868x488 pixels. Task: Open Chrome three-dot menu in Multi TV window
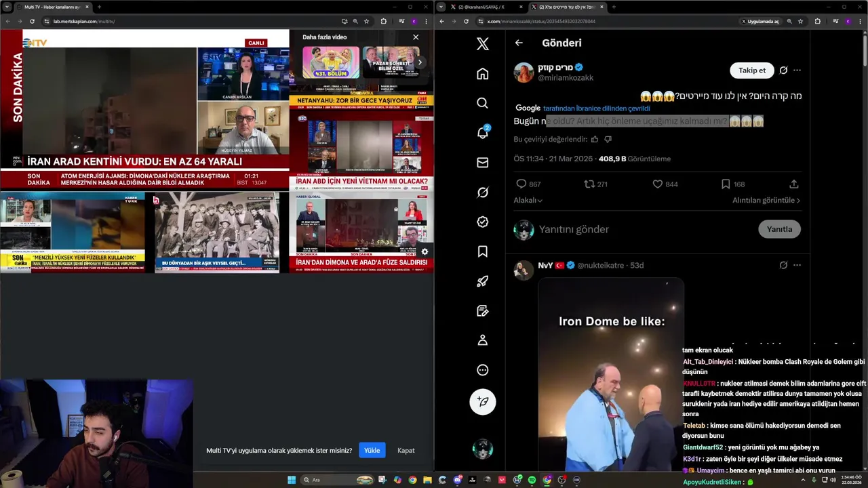tap(425, 21)
